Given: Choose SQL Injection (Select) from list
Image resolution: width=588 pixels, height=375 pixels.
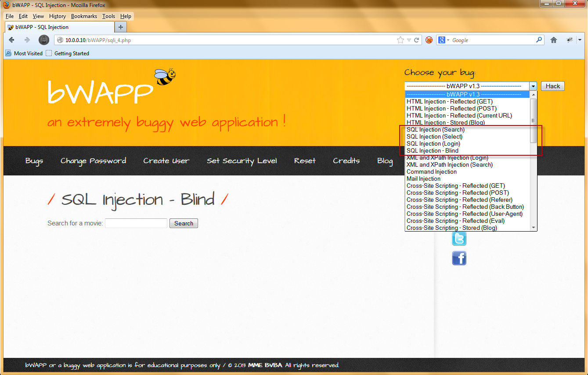Looking at the screenshot, I should 468,136.
